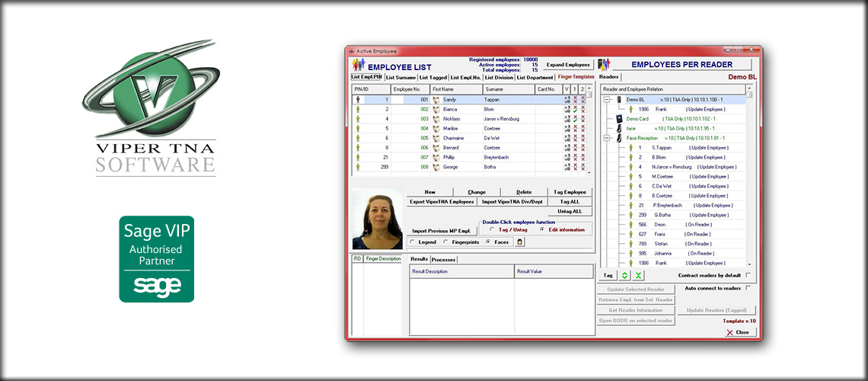Screen dimensions: 868x381
Task: Click the face view icon beside Faces option
Action: point(520,242)
